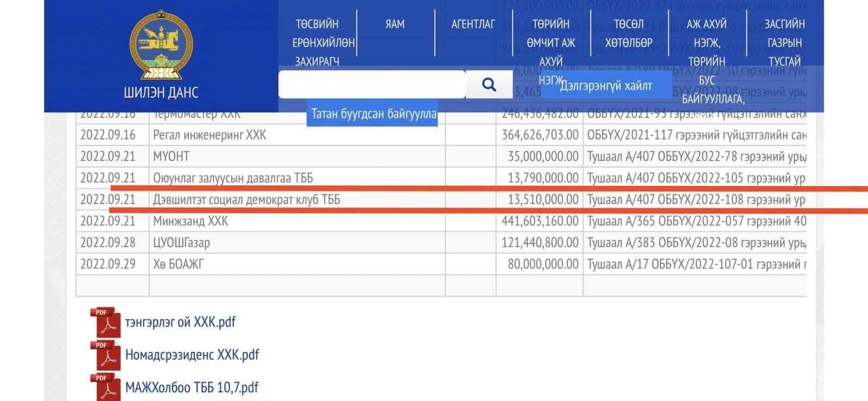868x401 pixels.
Task: Open тэнгэрлэг ой ХХК.pdf link
Action: (180, 322)
